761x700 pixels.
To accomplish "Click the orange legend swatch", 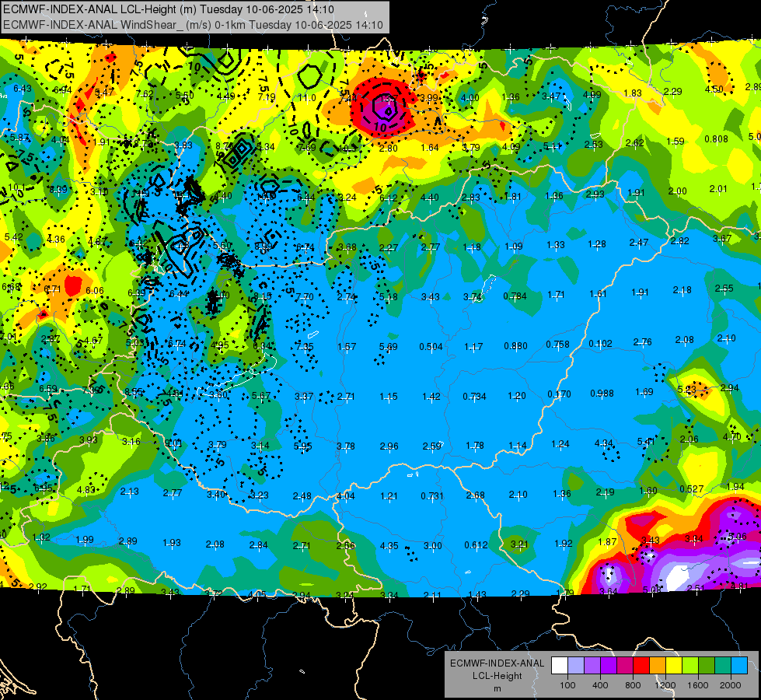I will click(x=658, y=665).
